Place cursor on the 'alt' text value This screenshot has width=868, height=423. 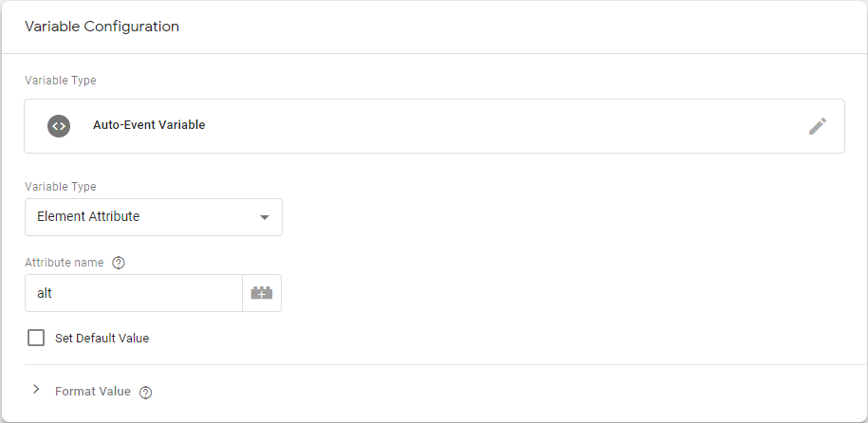(45, 293)
